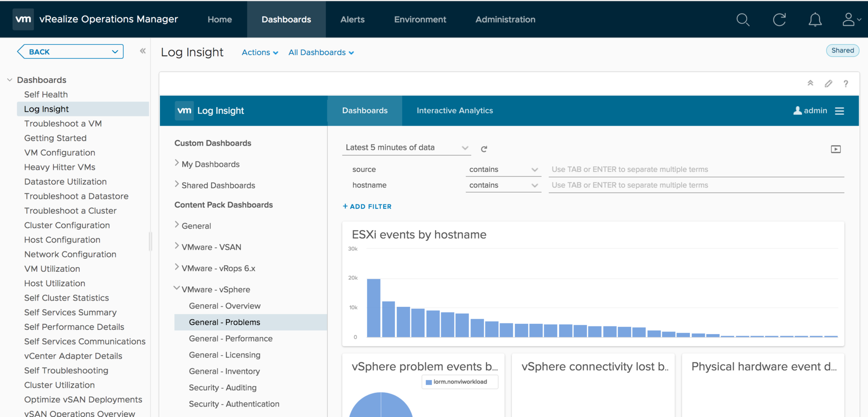
Task: Click the Log Insight vm logo
Action: pyautogui.click(x=184, y=110)
